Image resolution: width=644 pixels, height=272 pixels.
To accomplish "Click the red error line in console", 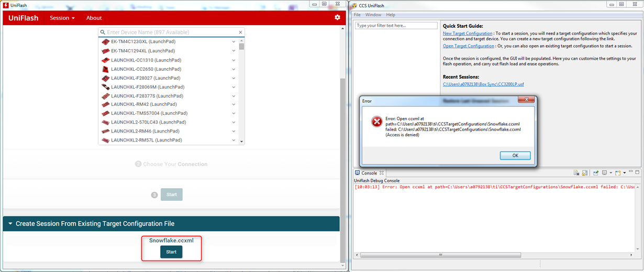I will [x=495, y=187].
